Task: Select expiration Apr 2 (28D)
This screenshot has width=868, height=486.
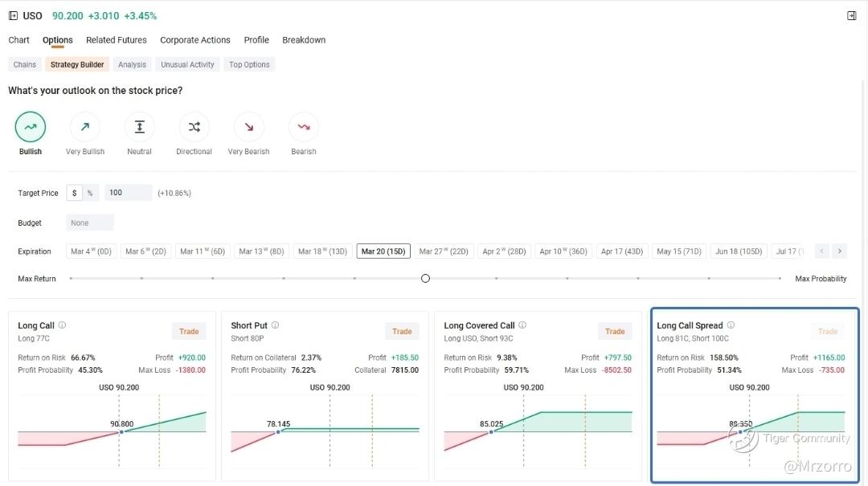Action: tap(504, 251)
